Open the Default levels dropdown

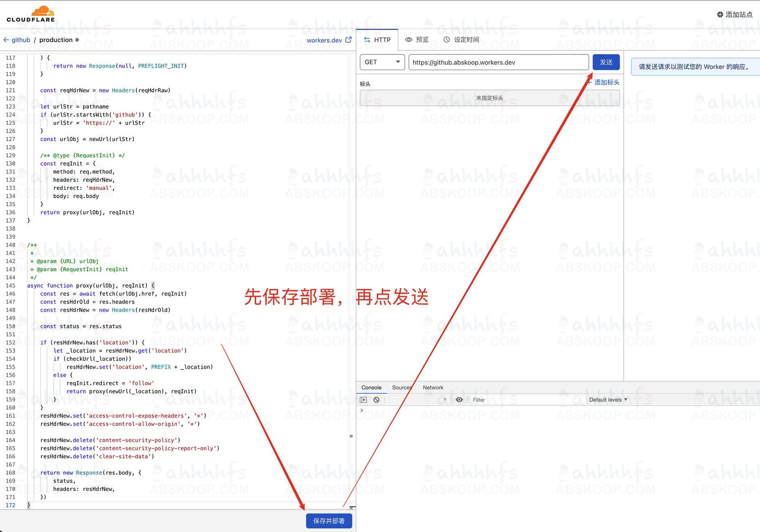pyautogui.click(x=608, y=400)
